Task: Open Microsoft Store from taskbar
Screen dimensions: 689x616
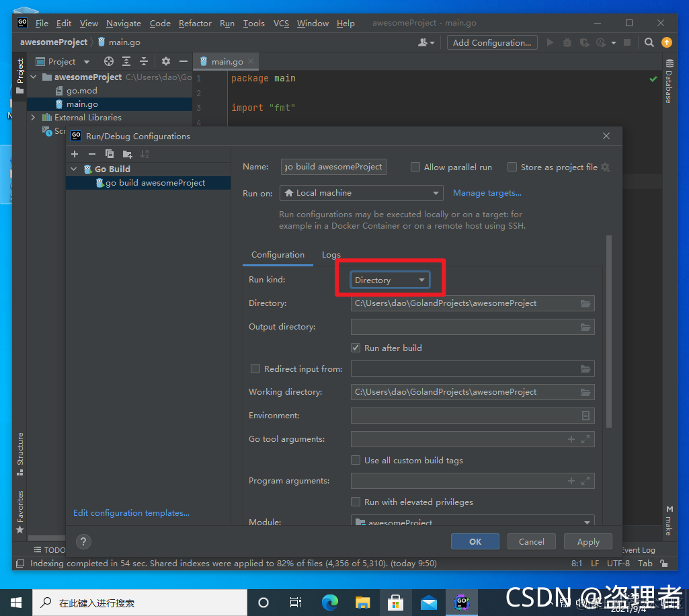Action: (395, 603)
